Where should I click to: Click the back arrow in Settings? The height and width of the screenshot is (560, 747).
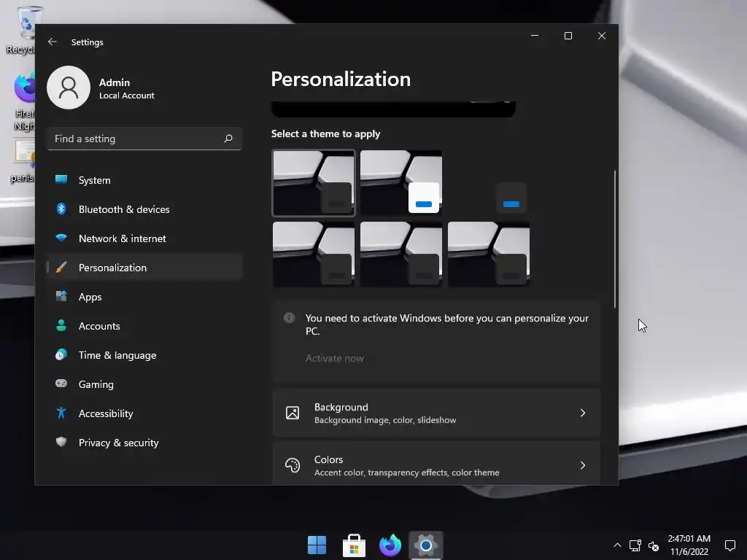[x=53, y=42]
